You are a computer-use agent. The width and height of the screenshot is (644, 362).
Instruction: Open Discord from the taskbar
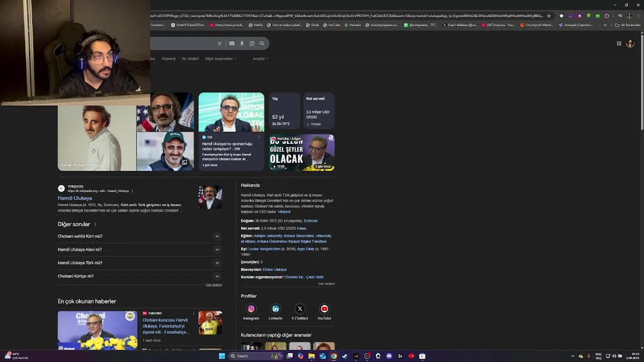[x=389, y=356]
